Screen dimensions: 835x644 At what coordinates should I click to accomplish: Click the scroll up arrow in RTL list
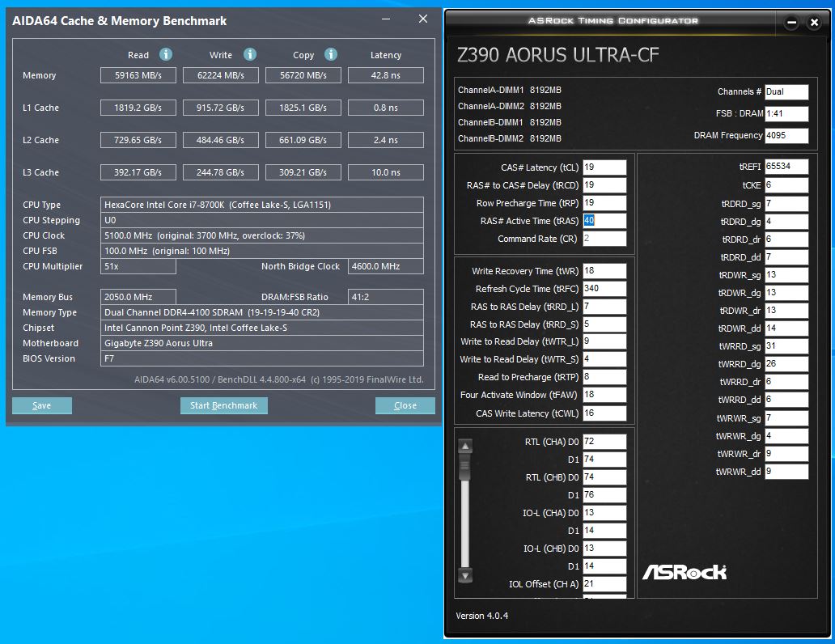[465, 446]
